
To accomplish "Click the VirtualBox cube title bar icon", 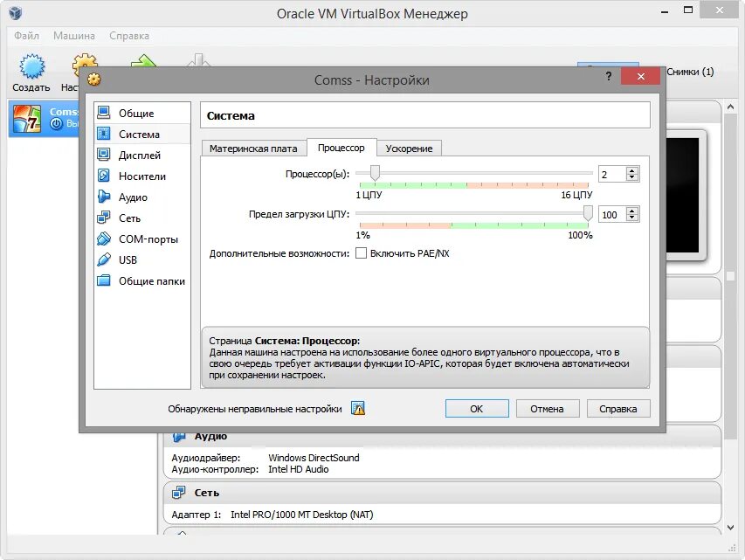I will (15, 13).
